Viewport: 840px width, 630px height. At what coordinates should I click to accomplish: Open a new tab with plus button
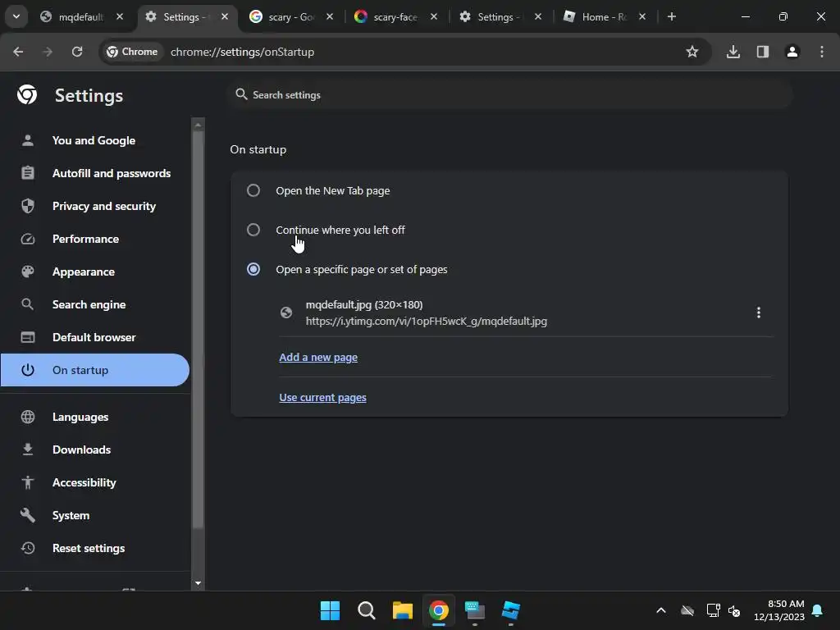click(x=672, y=16)
